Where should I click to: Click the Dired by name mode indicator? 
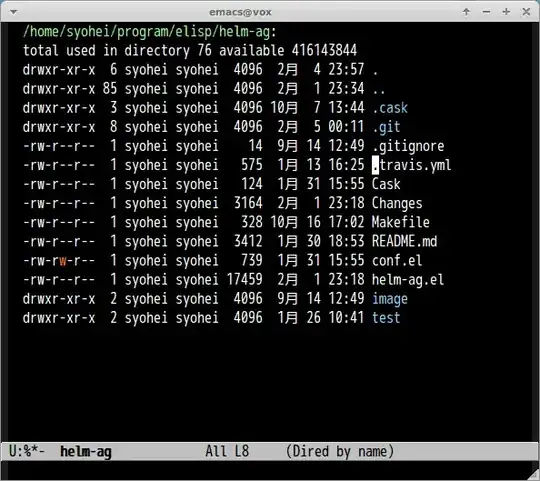pyautogui.click(x=340, y=451)
